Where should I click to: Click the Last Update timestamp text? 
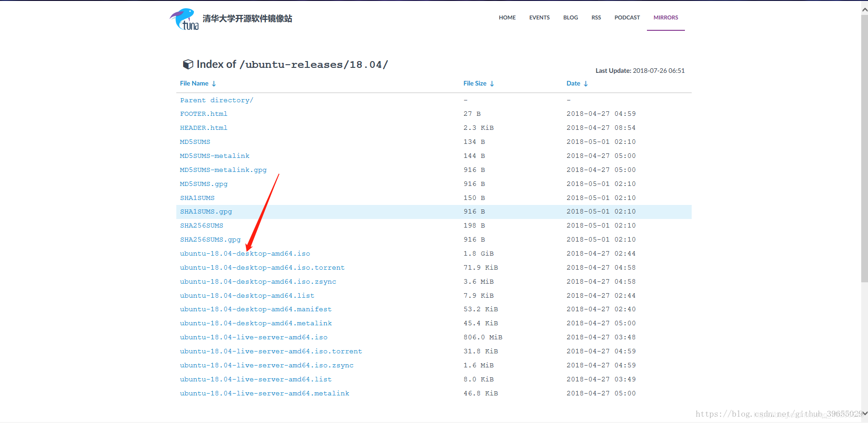[640, 71]
